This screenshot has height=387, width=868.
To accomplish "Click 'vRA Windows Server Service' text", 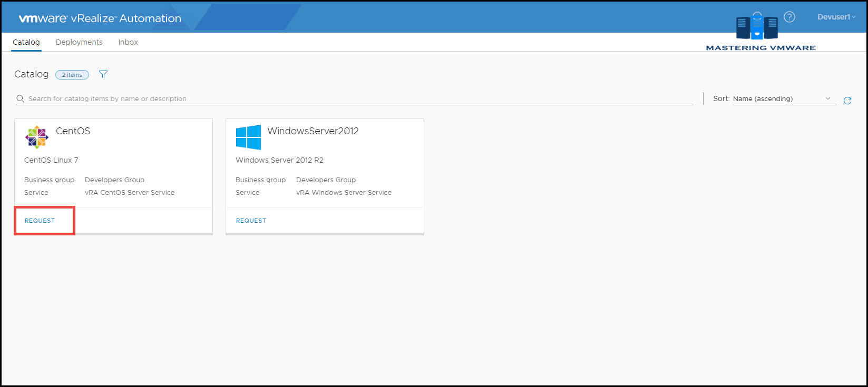I will pos(344,193).
